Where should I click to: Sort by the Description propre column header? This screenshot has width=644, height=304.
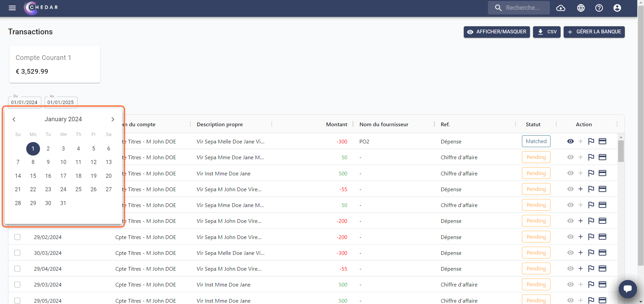220,124
